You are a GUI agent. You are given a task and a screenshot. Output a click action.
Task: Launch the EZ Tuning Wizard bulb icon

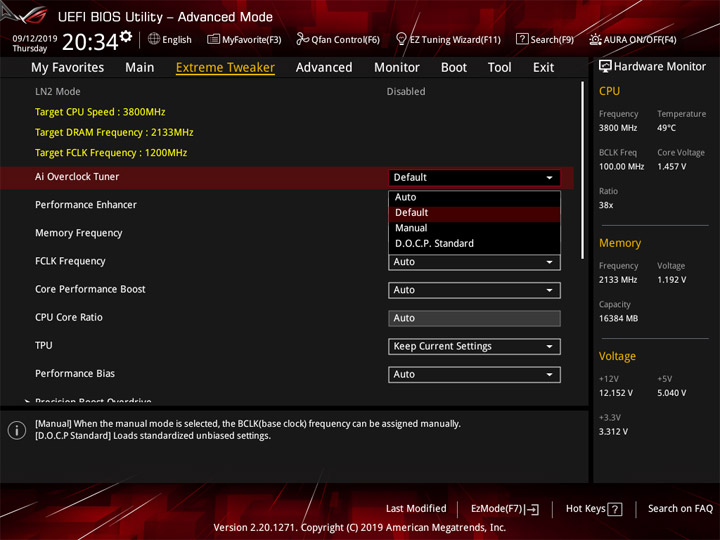[401, 39]
